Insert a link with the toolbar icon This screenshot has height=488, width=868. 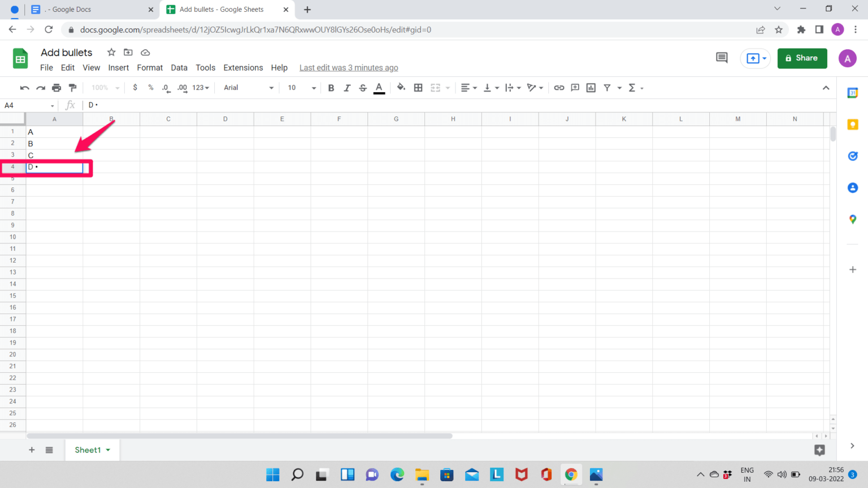point(559,88)
